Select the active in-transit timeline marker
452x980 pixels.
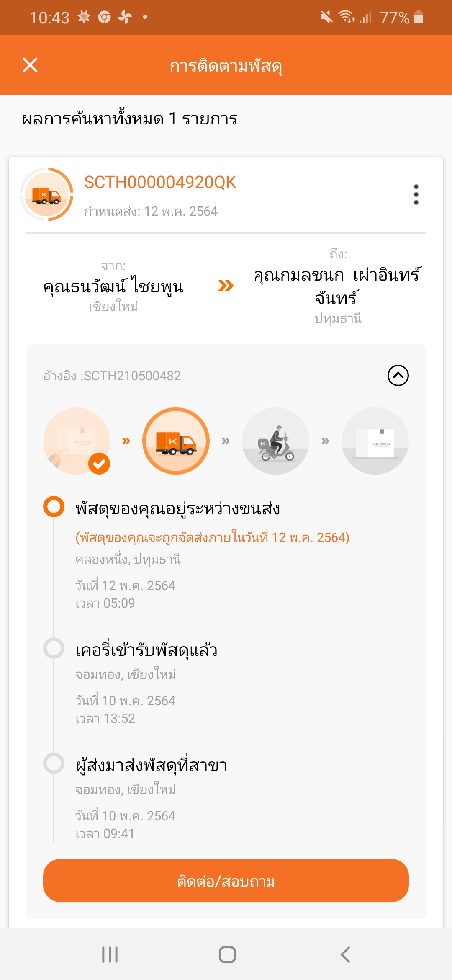coord(54,506)
